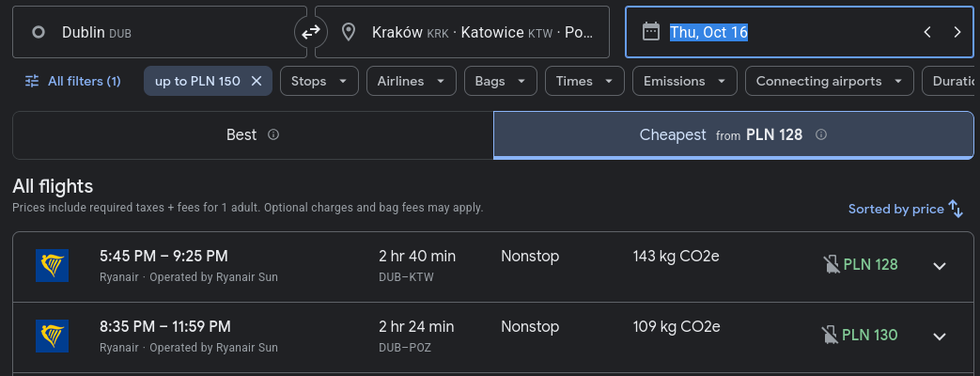Switch to the Best tab
980x376 pixels.
pyautogui.click(x=253, y=135)
